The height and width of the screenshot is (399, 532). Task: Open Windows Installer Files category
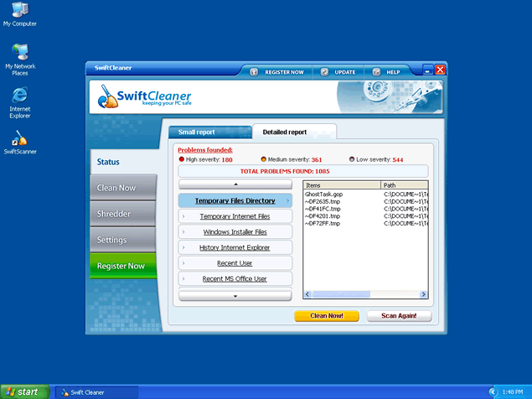235,232
